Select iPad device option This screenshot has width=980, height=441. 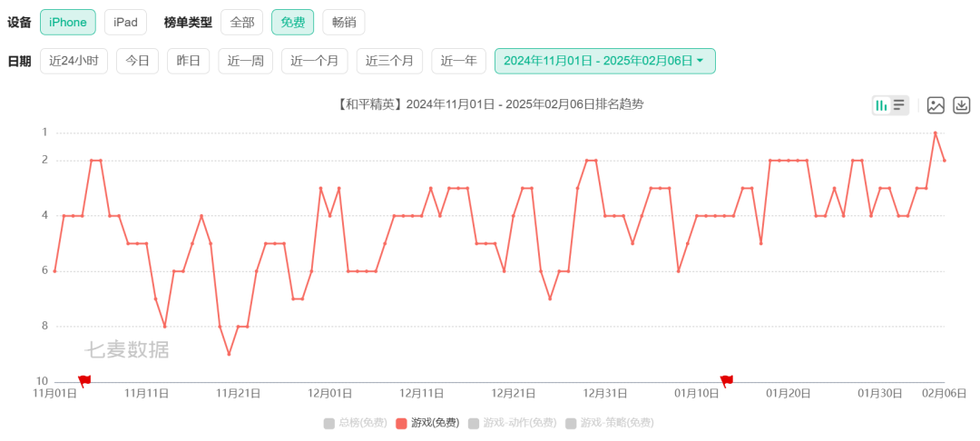point(125,23)
